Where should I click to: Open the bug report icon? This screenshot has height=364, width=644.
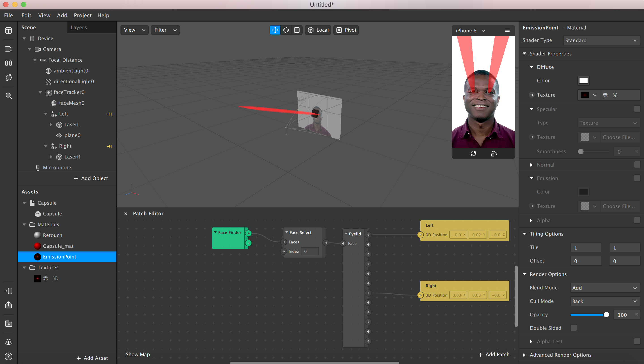coord(9,342)
